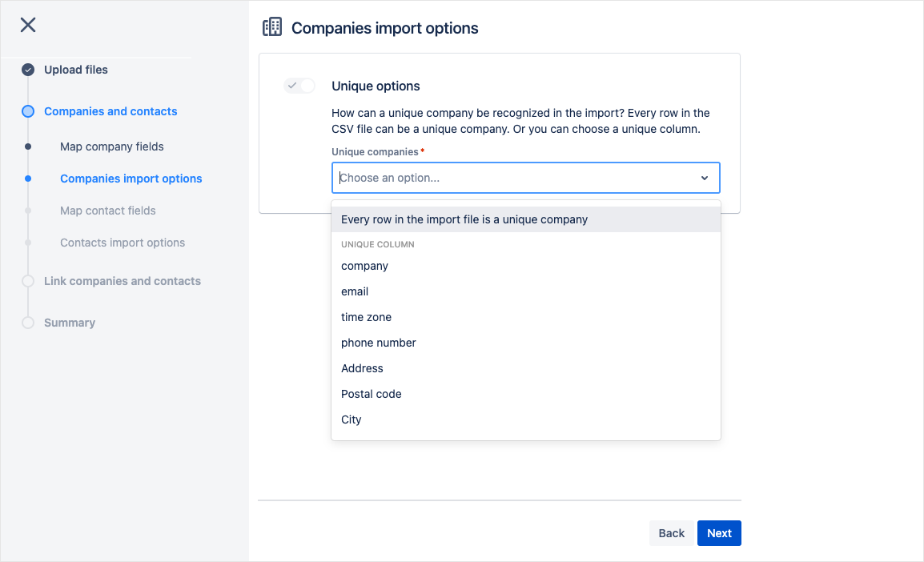
Task: Collapse dropdown using the chevron arrow
Action: (705, 178)
